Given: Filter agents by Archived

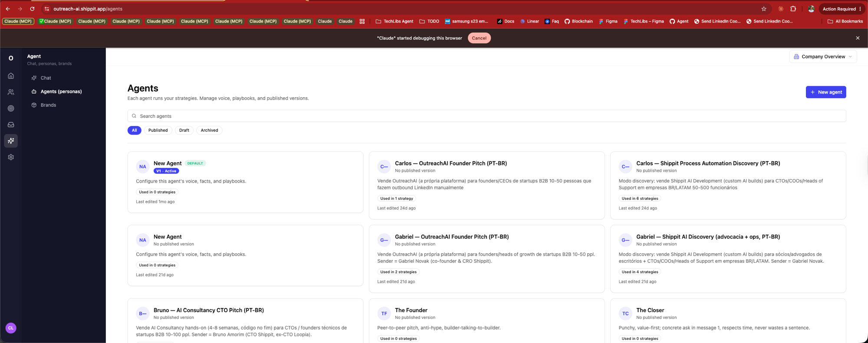Looking at the screenshot, I should [x=209, y=130].
